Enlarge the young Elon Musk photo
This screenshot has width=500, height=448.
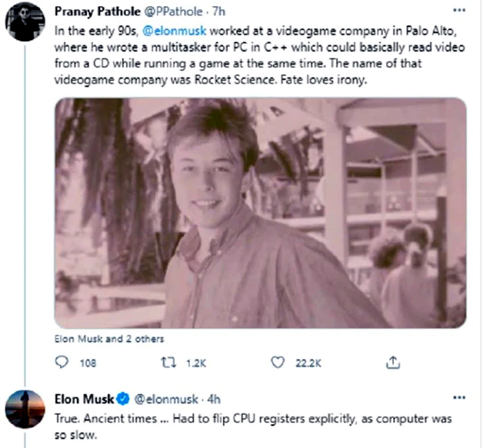click(260, 213)
